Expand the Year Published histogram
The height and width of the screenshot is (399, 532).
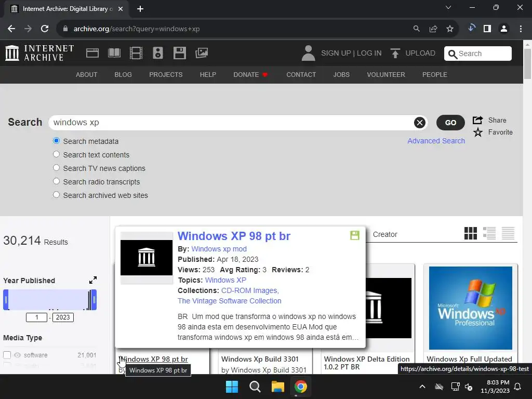(x=93, y=280)
